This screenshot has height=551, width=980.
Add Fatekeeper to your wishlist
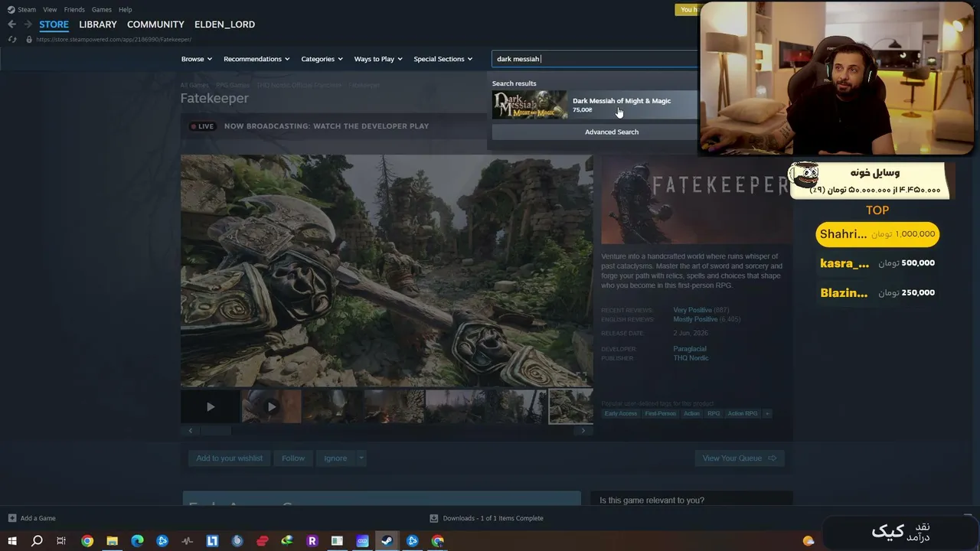229,458
